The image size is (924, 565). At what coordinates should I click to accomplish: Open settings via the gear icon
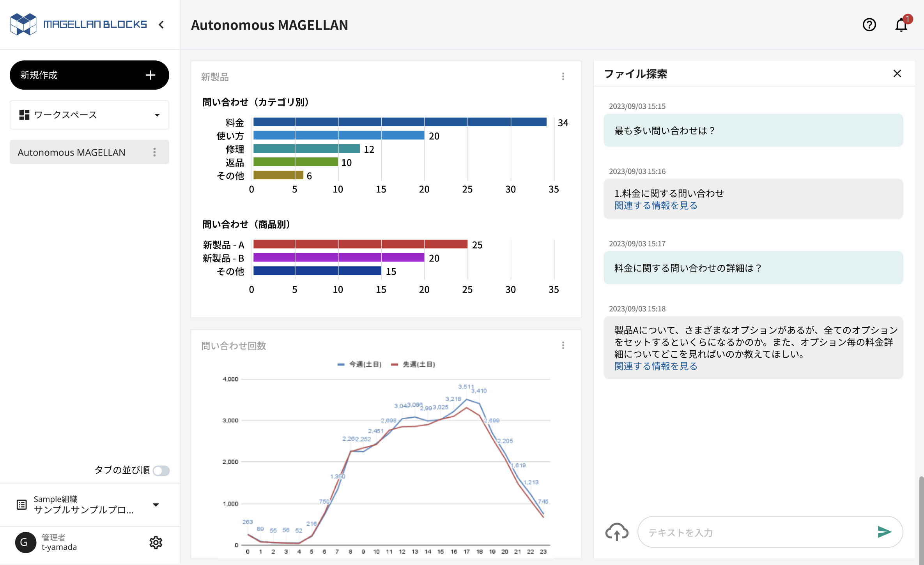point(156,542)
